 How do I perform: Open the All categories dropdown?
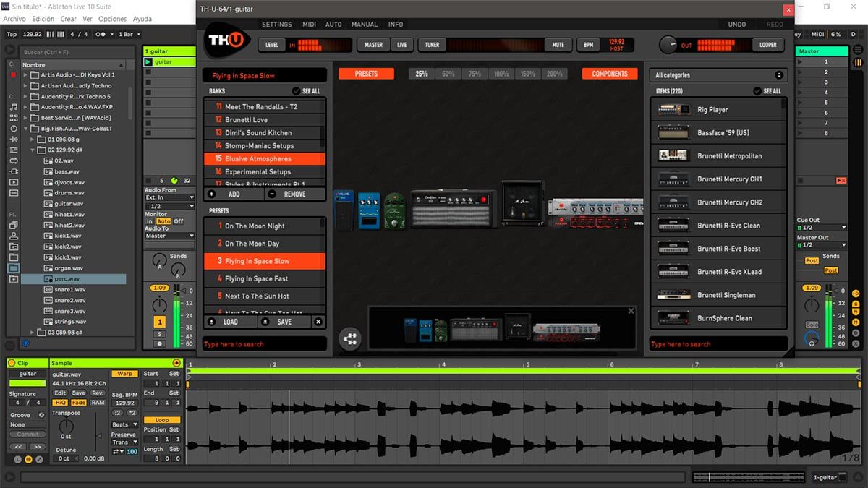718,75
